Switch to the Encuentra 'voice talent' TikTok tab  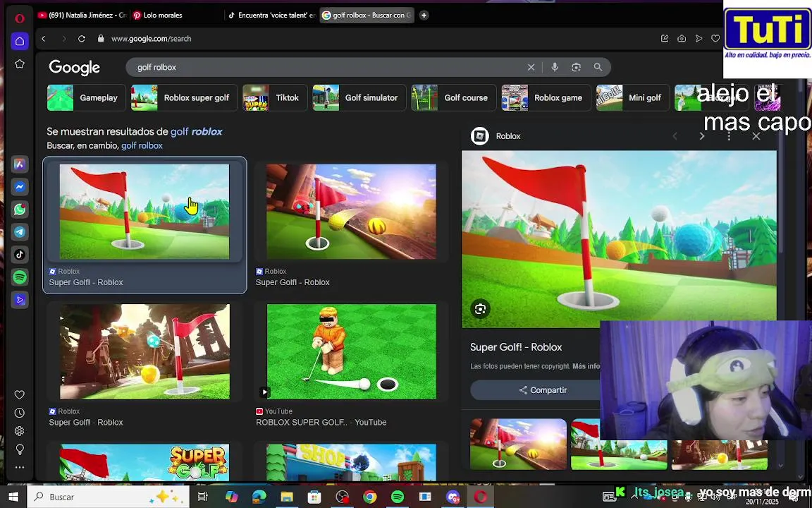271,15
